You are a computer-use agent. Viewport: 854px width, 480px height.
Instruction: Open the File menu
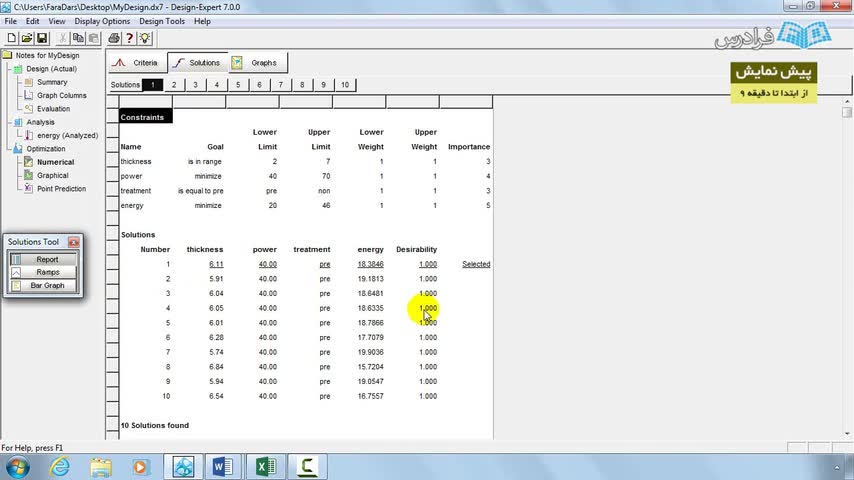[10, 21]
